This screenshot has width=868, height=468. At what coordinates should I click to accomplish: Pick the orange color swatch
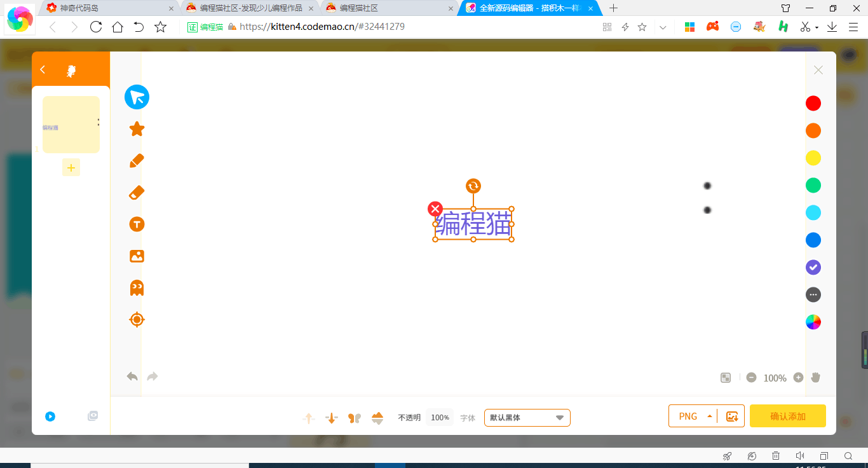click(813, 130)
